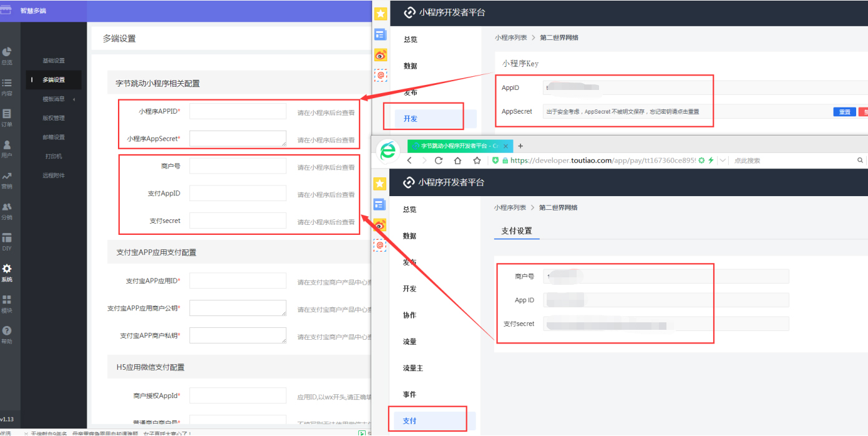Open the address bar history dropdown arrow
Image resolution: width=868 pixels, height=436 pixels.
pyautogui.click(x=723, y=161)
